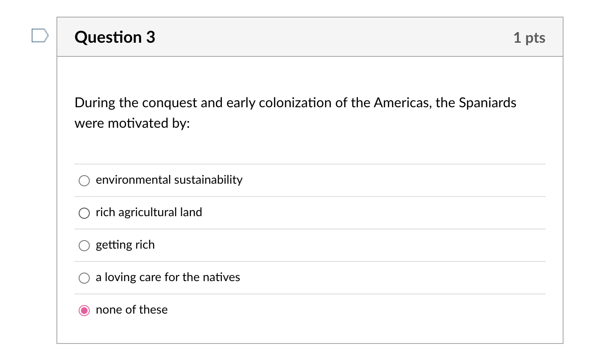Click the 'a loving care for the natives' text

point(168,277)
